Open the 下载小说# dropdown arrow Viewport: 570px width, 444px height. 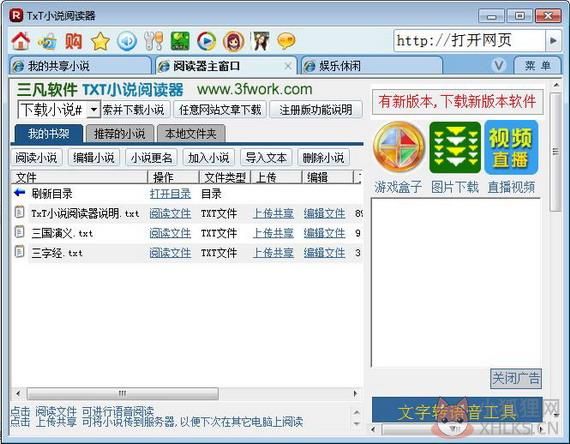93,109
